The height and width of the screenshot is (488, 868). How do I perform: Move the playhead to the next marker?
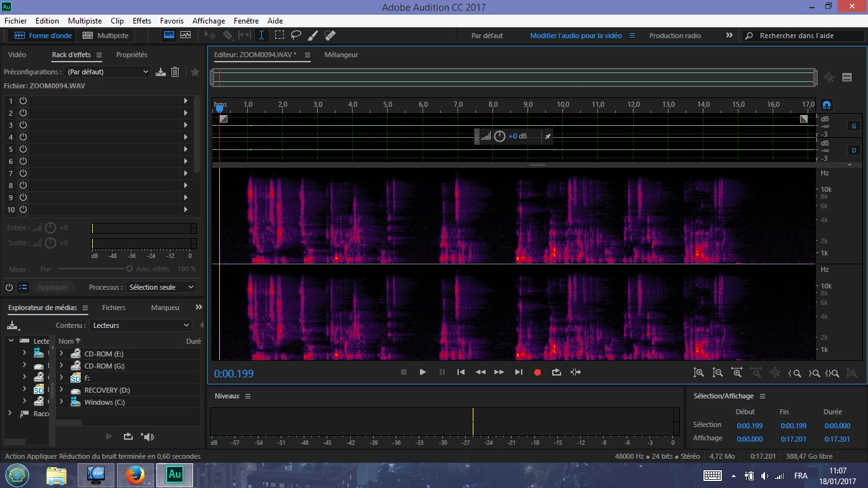519,372
